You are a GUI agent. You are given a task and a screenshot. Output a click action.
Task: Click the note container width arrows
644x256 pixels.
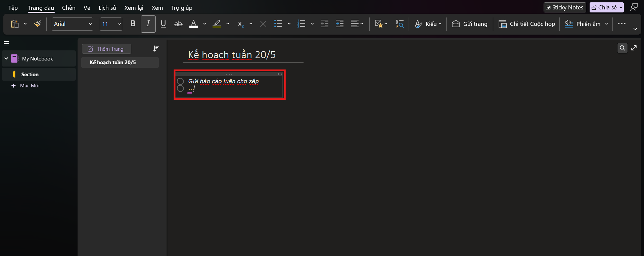279,74
